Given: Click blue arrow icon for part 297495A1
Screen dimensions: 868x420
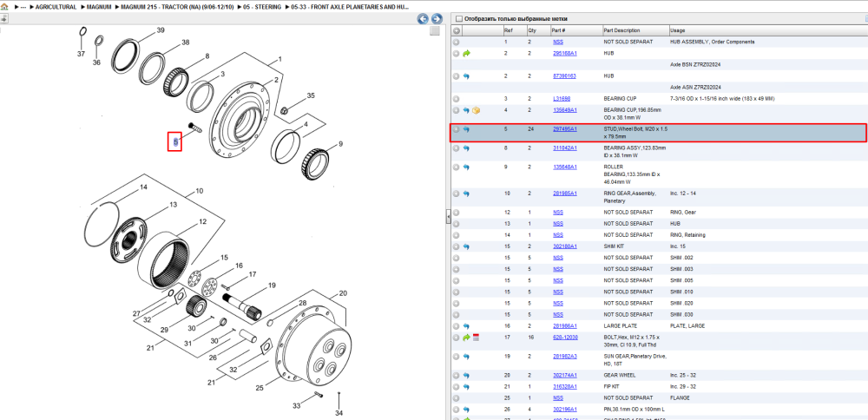Looking at the screenshot, I should pos(466,129).
